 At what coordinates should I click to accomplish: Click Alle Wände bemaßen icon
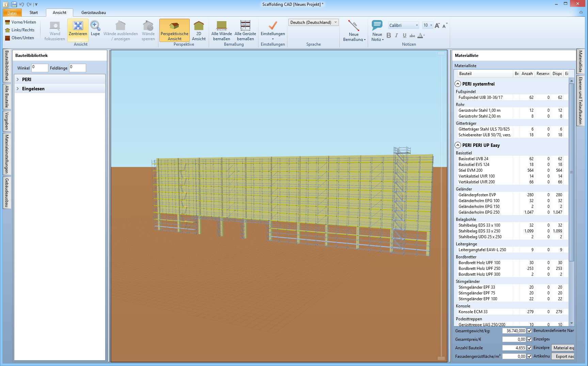221,26
